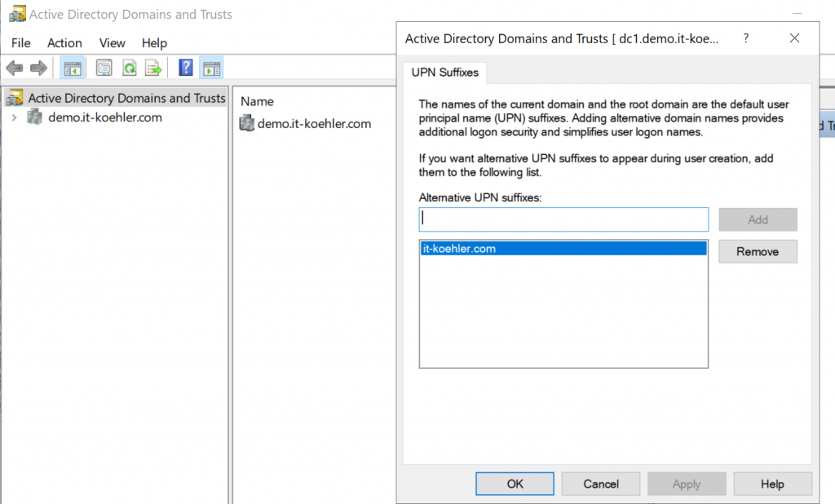Click the Back navigation arrow

[14, 68]
